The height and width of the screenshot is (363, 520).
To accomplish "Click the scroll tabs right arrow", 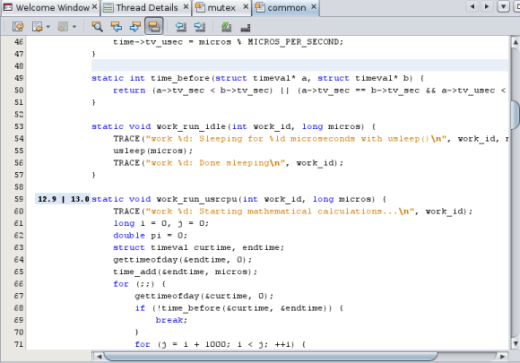I will click(487, 6).
